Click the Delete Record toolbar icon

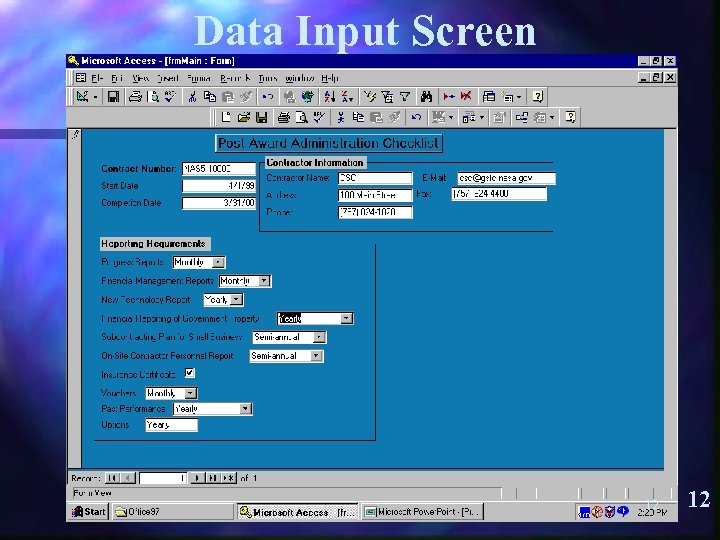click(x=466, y=97)
